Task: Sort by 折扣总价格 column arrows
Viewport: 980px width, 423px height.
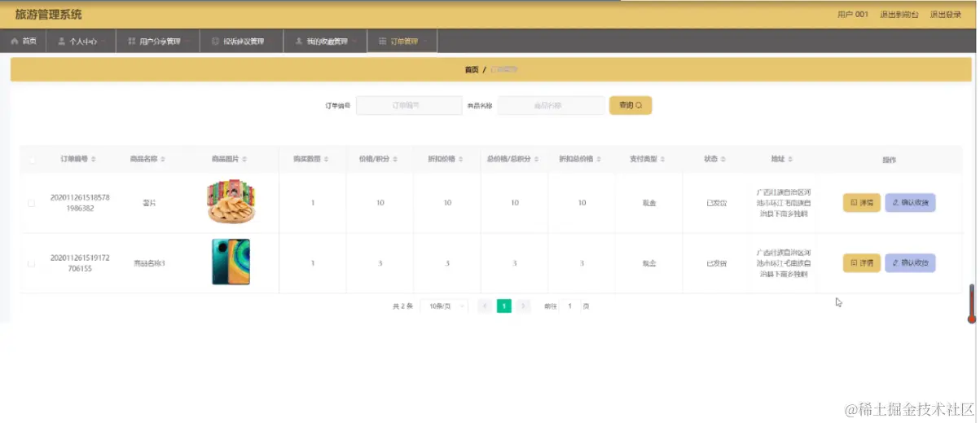Action: pos(600,159)
